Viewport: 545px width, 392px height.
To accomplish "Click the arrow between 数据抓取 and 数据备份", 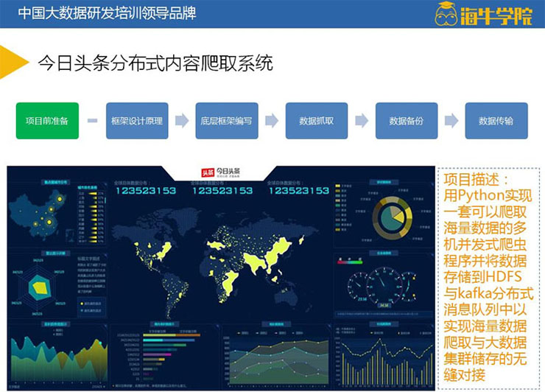I will click(362, 121).
